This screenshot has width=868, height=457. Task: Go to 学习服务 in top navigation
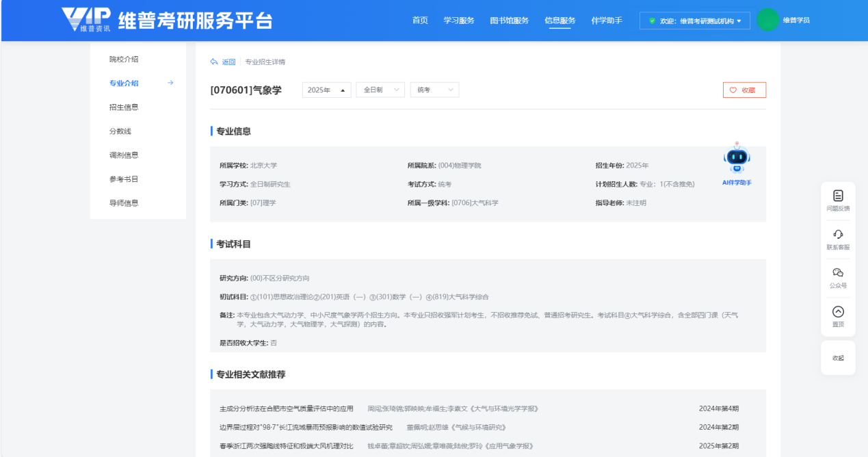[458, 21]
